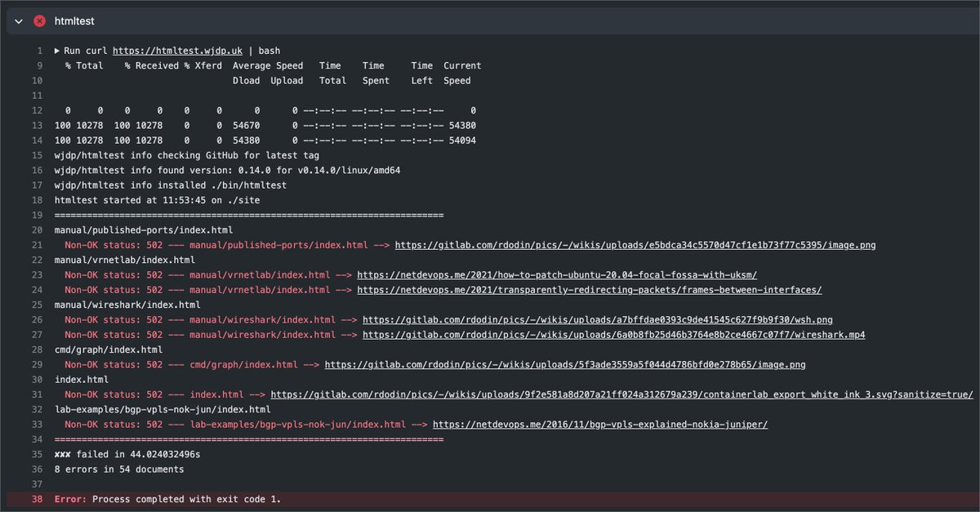Collapse the htmltest step chevron
Image resolution: width=980 pixels, height=512 pixels.
[19, 21]
